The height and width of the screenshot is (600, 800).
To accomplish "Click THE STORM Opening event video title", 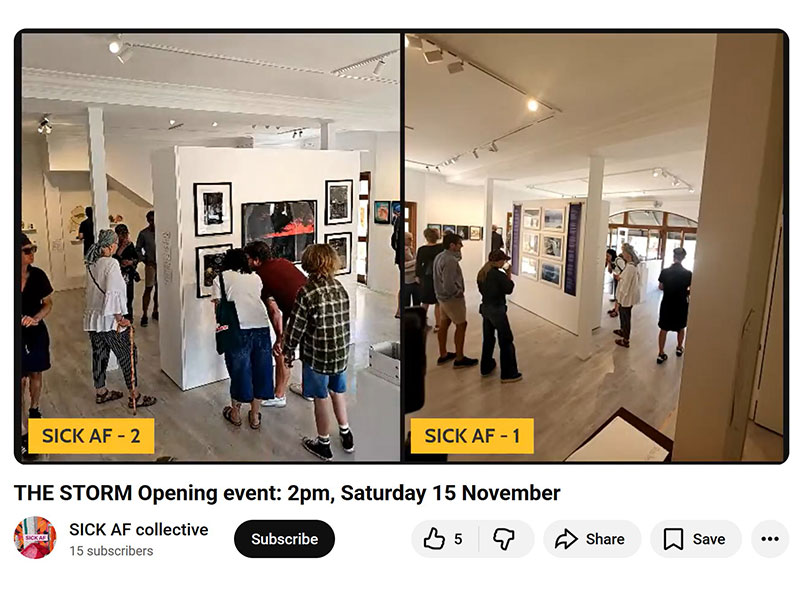I will click(x=287, y=493).
